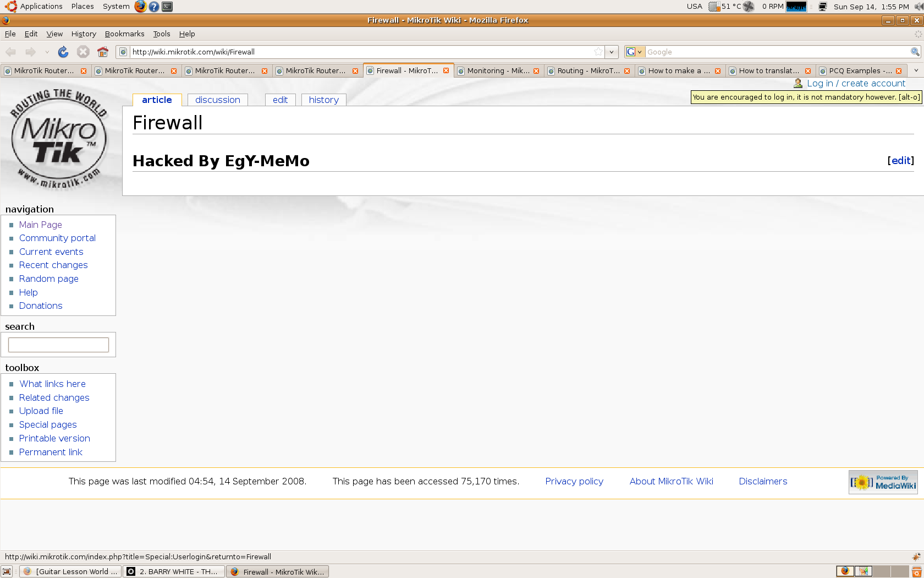Open the recent pages history dropdown arrow
The height and width of the screenshot is (578, 924).
click(x=47, y=52)
